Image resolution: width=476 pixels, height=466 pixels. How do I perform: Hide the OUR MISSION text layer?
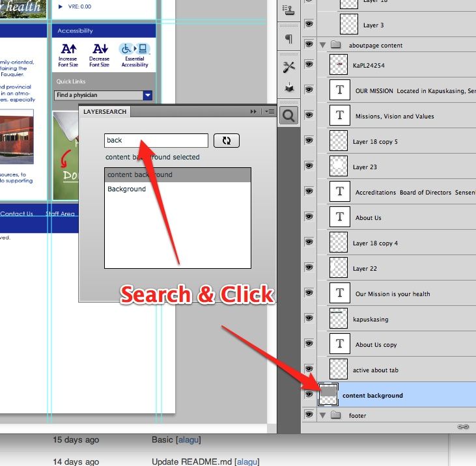coord(309,90)
